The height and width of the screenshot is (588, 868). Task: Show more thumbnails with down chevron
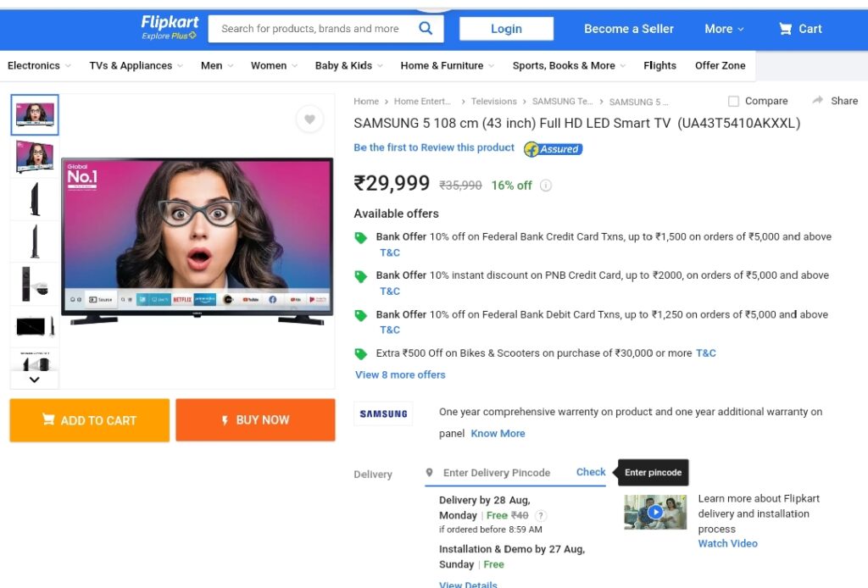(x=34, y=380)
